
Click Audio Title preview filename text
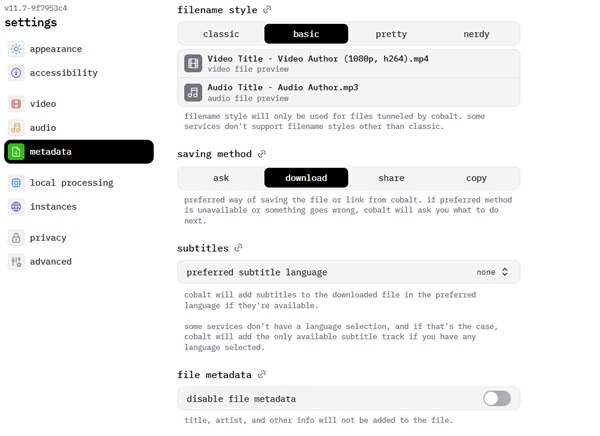(283, 88)
